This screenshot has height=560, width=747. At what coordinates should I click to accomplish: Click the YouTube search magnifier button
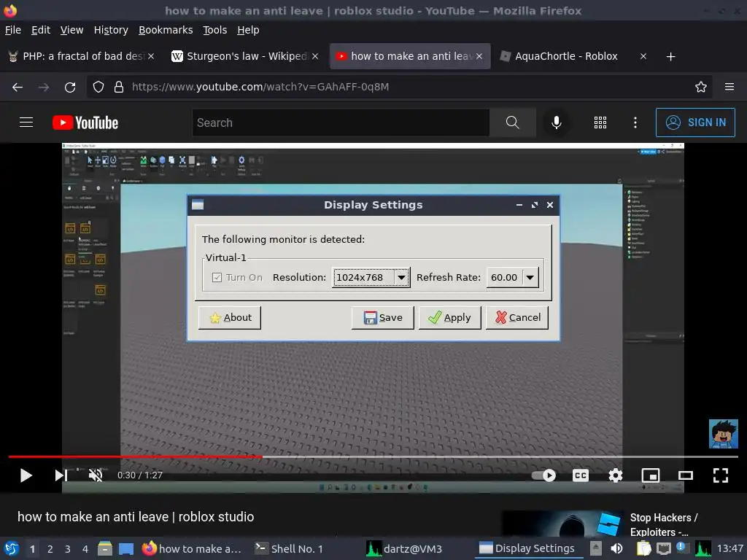pyautogui.click(x=513, y=122)
